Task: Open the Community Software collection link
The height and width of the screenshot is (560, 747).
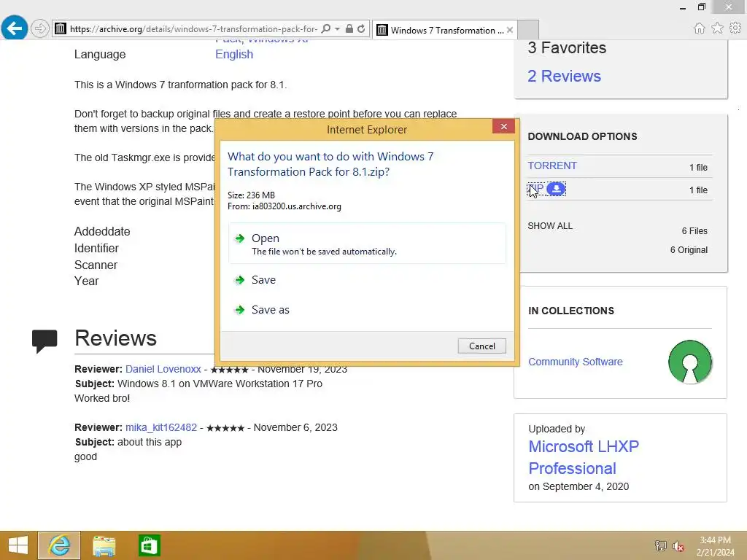Action: coord(575,362)
